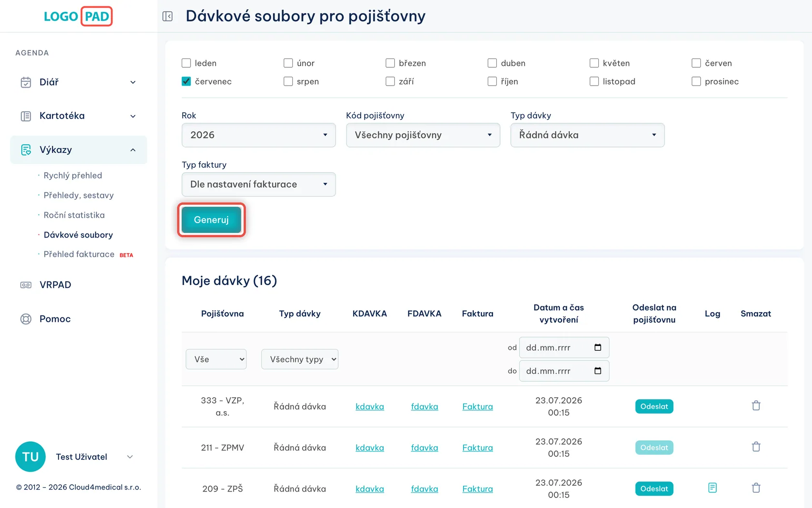Click the Pomoc lifebuoy icon
This screenshot has width=812, height=508.
(x=26, y=319)
